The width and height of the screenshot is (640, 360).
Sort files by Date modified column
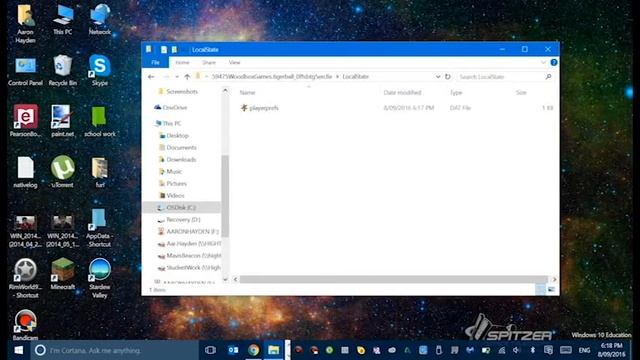(x=402, y=93)
